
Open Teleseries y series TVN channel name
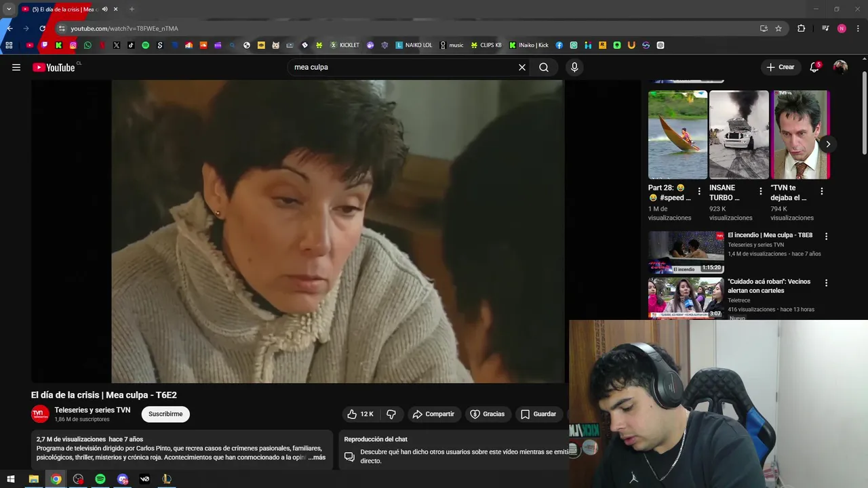(x=92, y=410)
